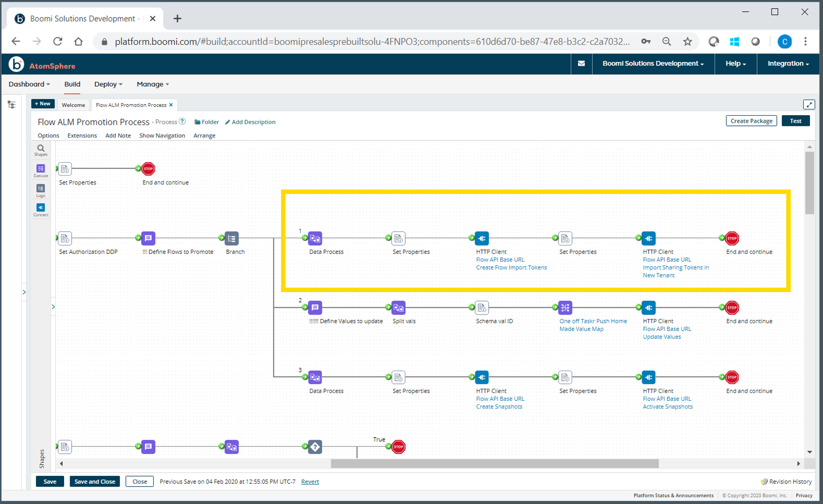Click the Define Flows to Promote message shape
Screen dimensions: 823x504
pos(148,238)
